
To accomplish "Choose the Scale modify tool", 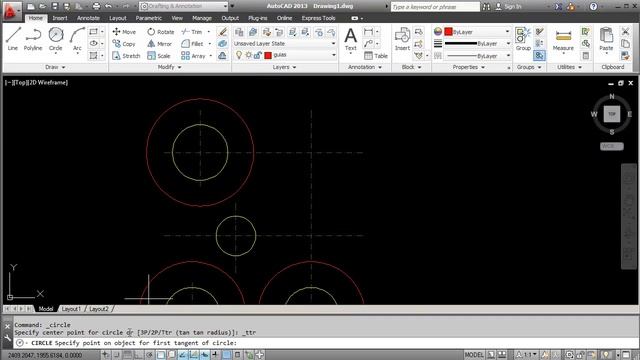I will 159,56.
